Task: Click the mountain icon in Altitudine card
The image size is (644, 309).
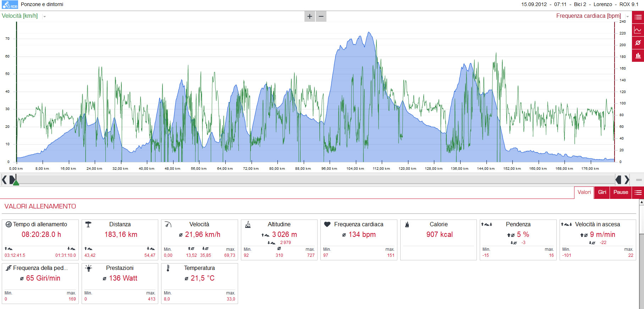Action: tap(248, 224)
